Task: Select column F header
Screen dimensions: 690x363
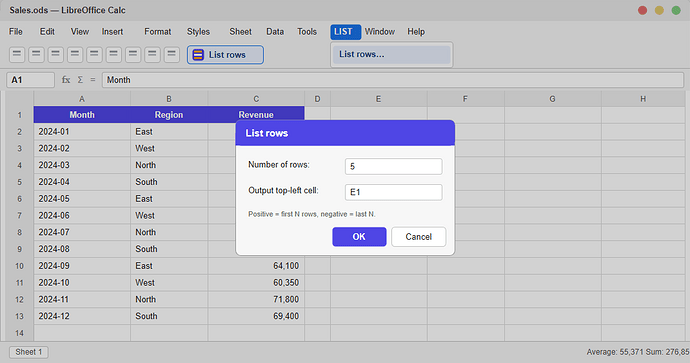Action: [466, 99]
